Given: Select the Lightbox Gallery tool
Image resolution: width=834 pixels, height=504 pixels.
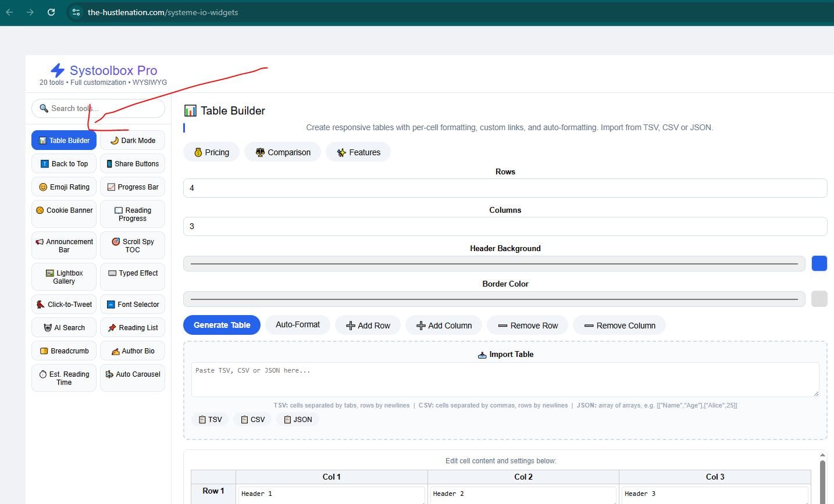Looking at the screenshot, I should pyautogui.click(x=64, y=276).
